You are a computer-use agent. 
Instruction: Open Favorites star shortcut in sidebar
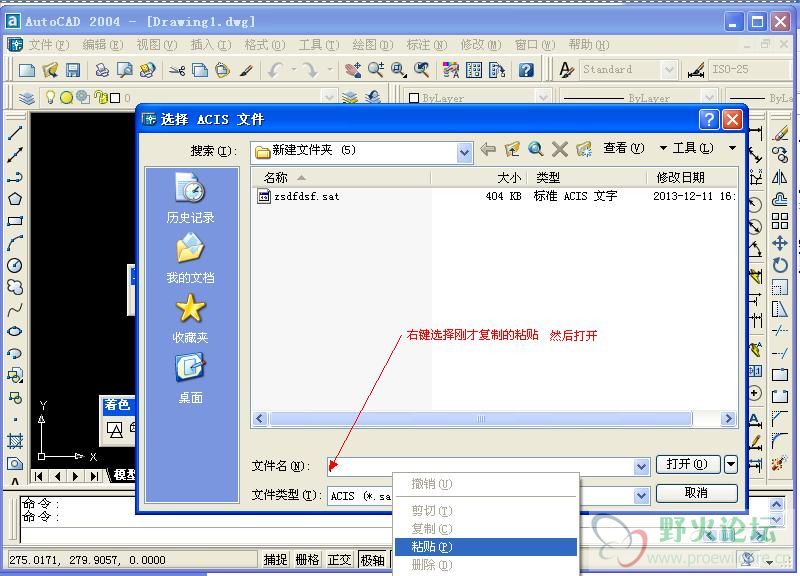[190, 318]
